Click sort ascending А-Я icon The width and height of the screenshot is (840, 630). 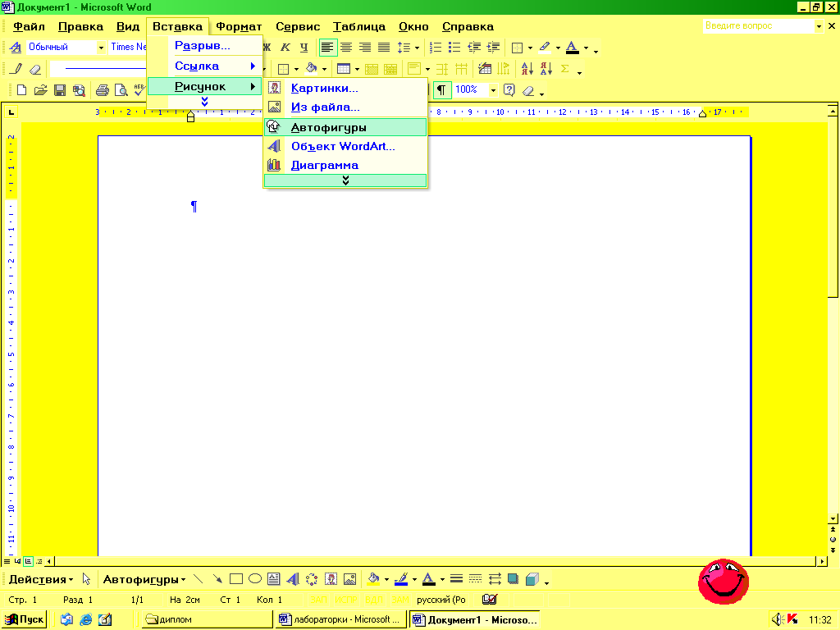[527, 69]
